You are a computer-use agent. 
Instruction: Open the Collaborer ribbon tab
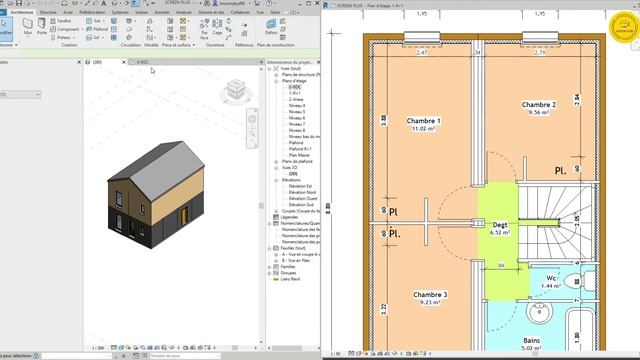[240, 12]
